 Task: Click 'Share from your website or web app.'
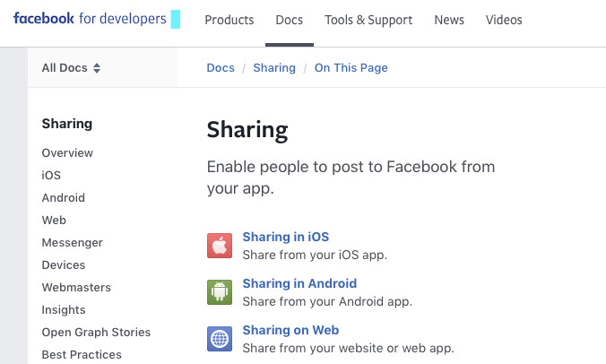(348, 348)
